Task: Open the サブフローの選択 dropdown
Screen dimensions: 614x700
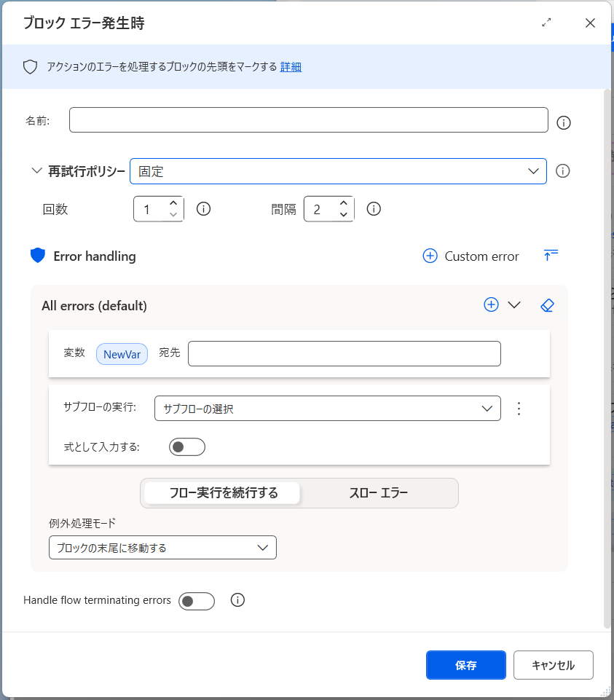Action: [x=327, y=409]
